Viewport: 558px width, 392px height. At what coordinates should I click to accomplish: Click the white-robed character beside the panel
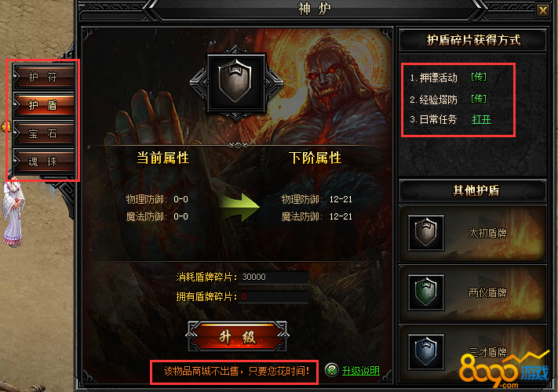(x=13, y=212)
